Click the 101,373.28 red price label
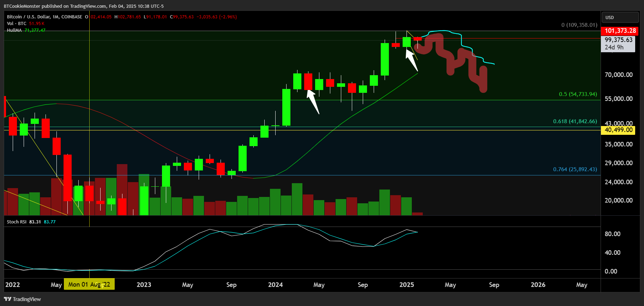The width and height of the screenshot is (644, 306). click(620, 31)
